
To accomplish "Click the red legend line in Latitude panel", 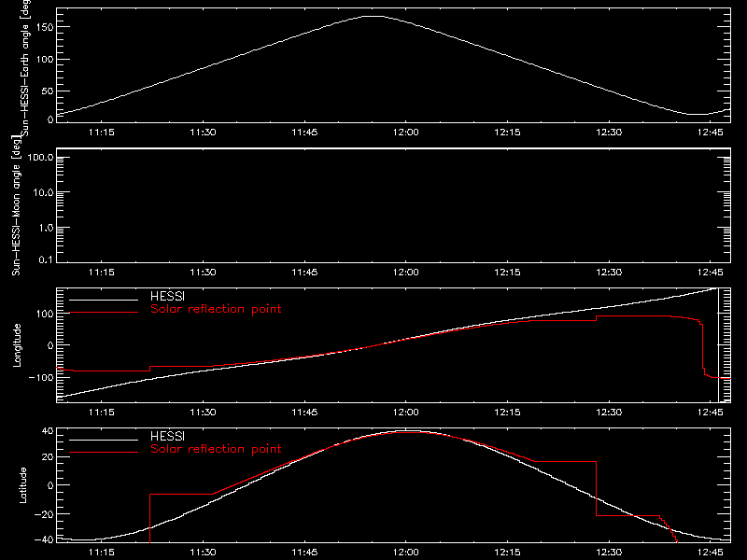I will pyautogui.click(x=104, y=453).
